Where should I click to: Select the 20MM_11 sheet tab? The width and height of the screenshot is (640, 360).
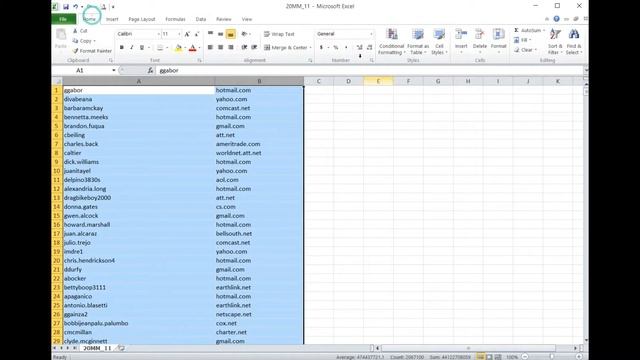pos(97,348)
